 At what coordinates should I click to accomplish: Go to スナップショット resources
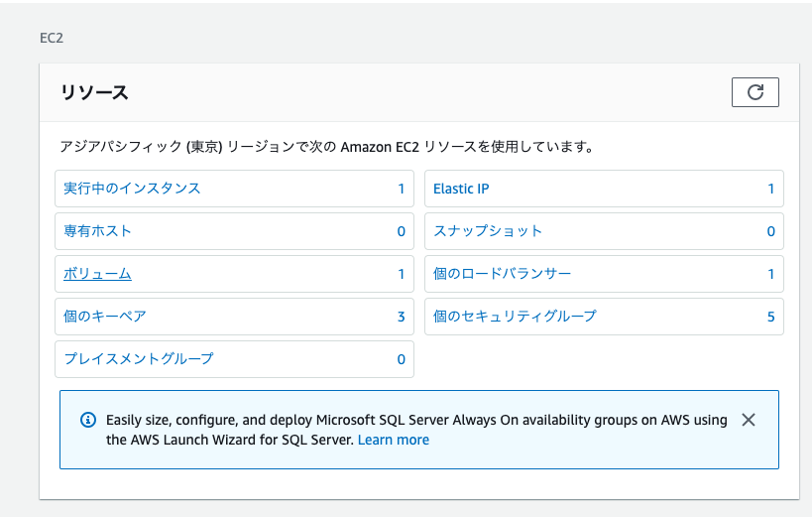tap(488, 231)
